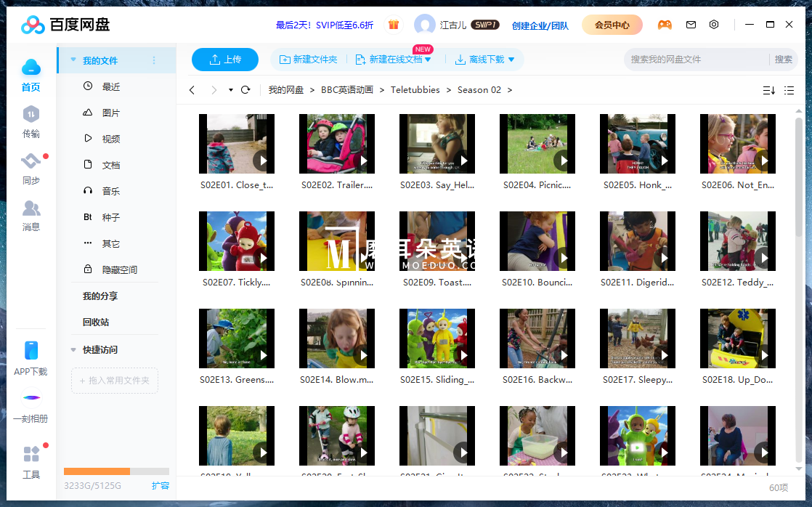Click the 扩容 storage expansion link
This screenshot has width=812, height=507.
coord(161,485)
